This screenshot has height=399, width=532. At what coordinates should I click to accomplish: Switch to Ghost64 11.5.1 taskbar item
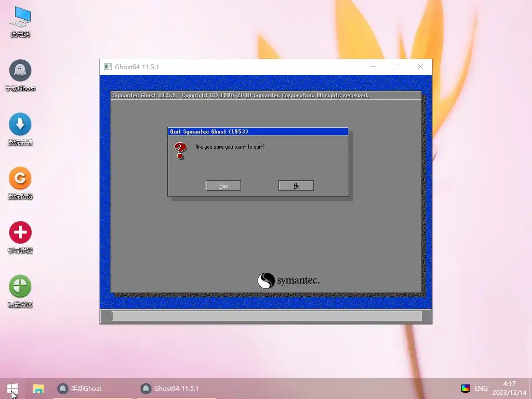pyautogui.click(x=176, y=389)
